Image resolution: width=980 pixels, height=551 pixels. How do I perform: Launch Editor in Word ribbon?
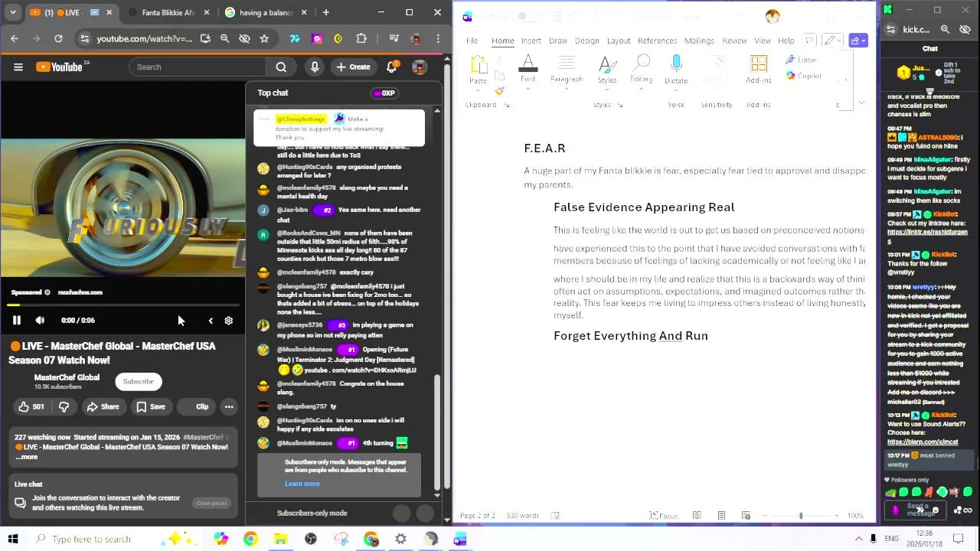point(802,60)
